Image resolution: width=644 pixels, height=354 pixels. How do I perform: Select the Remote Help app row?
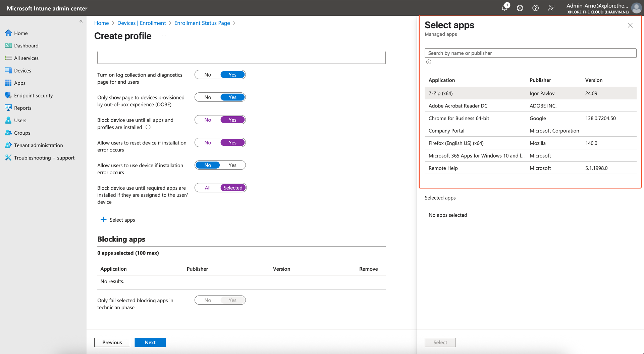[531, 168]
